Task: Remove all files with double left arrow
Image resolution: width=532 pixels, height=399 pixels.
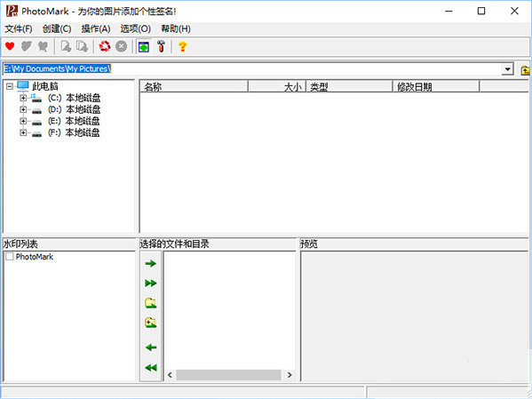Action: click(x=151, y=367)
